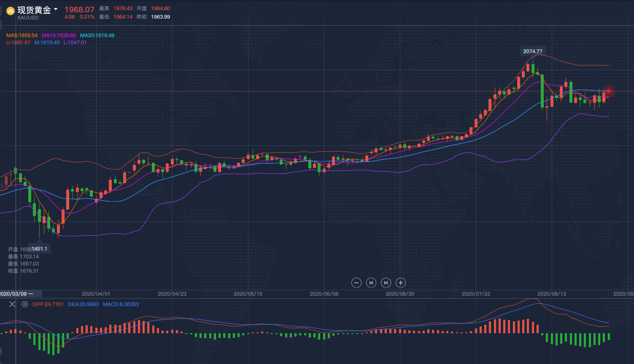Click the 2020/03/09 crosshair date tag

point(20,294)
